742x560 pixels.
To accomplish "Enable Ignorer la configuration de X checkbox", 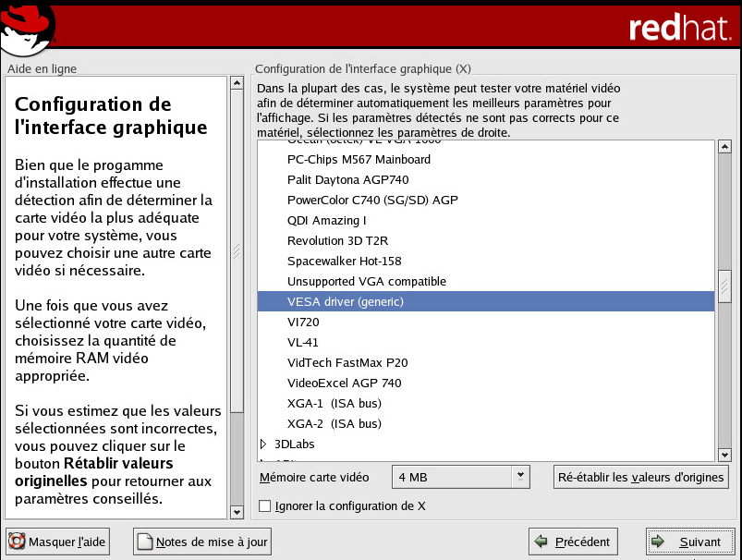I will [265, 506].
